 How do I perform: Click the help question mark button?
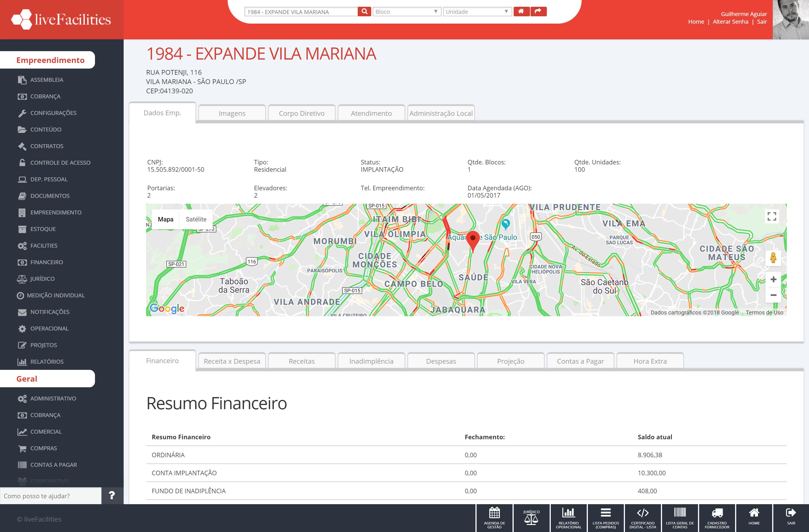pos(112,495)
